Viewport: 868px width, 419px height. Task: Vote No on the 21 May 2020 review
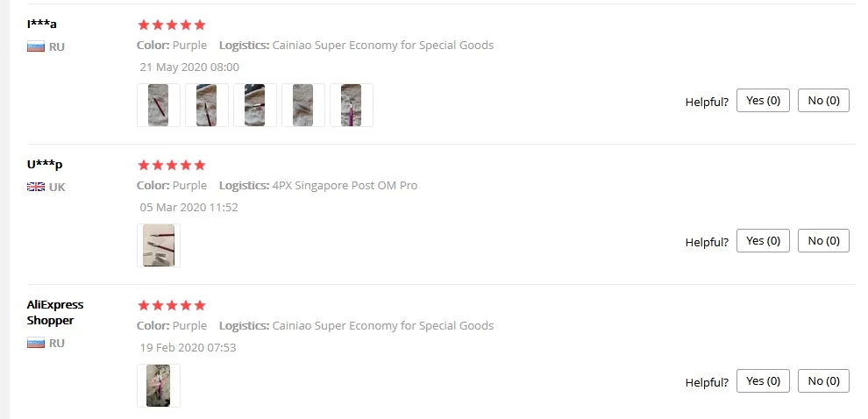[823, 101]
